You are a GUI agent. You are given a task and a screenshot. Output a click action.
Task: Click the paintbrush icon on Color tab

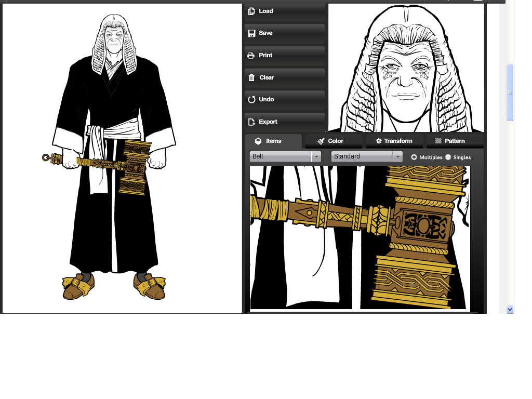coord(321,141)
